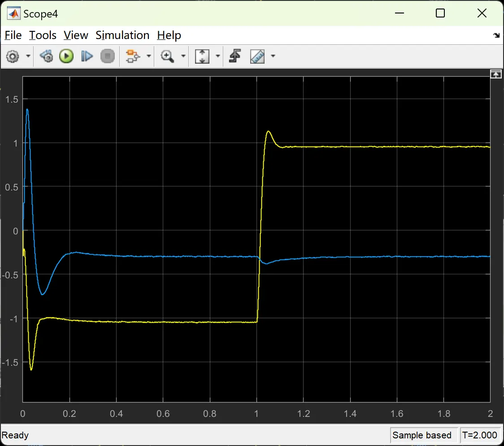
Task: Highlight the Simulink block icon
Action: (x=132, y=56)
